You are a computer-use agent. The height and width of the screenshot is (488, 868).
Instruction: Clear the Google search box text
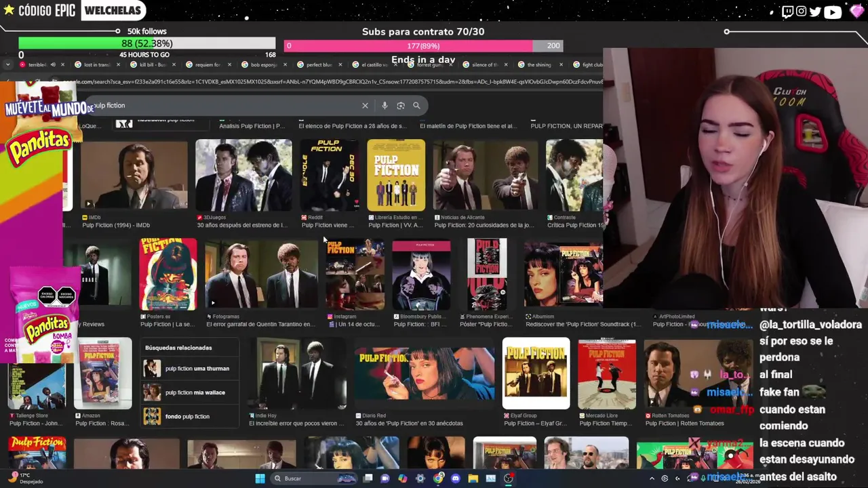click(x=365, y=106)
